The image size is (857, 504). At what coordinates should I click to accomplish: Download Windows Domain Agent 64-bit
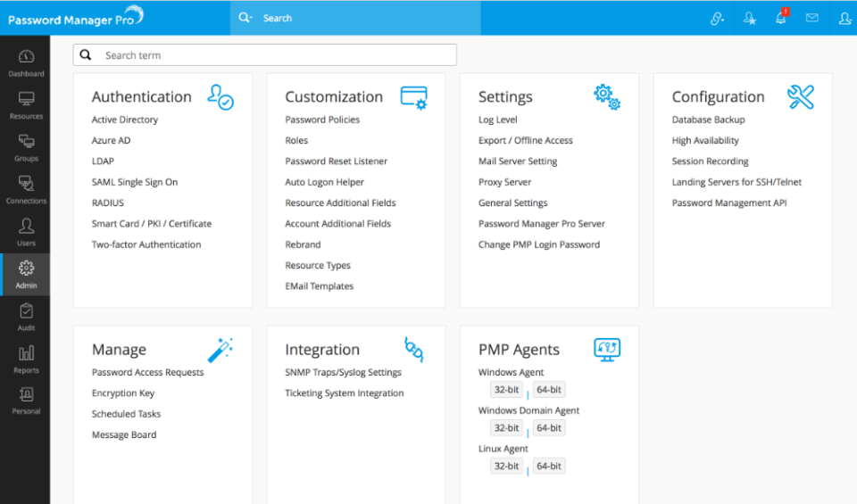tap(549, 428)
